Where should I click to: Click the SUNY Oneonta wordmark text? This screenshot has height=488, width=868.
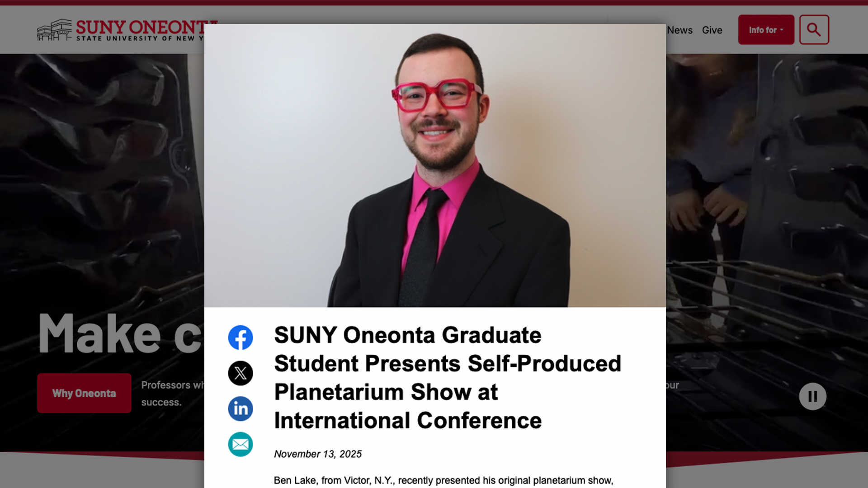(140, 27)
